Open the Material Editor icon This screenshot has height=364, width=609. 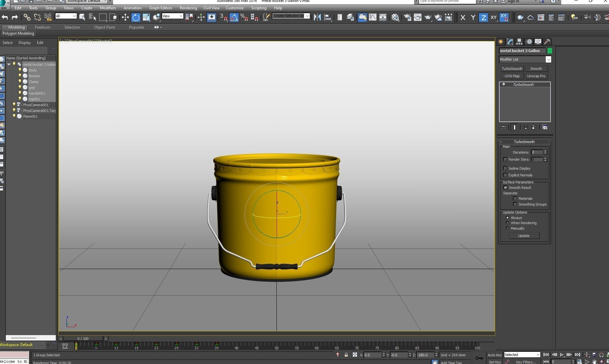coord(395,17)
